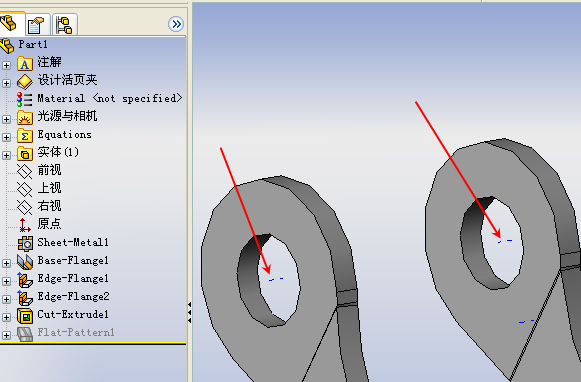Select Material <not specified> entry

pyautogui.click(x=110, y=99)
